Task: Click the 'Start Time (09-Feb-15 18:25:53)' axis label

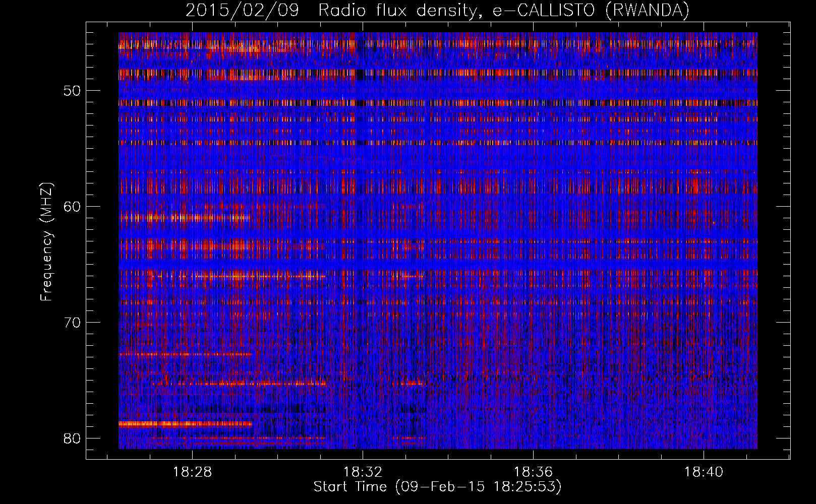Action: [437, 487]
